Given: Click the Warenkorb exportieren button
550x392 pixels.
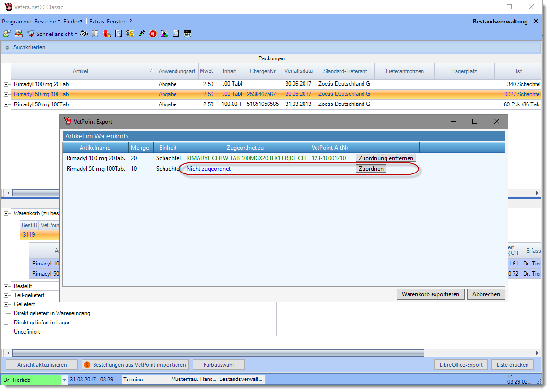Looking at the screenshot, I should click(x=430, y=294).
